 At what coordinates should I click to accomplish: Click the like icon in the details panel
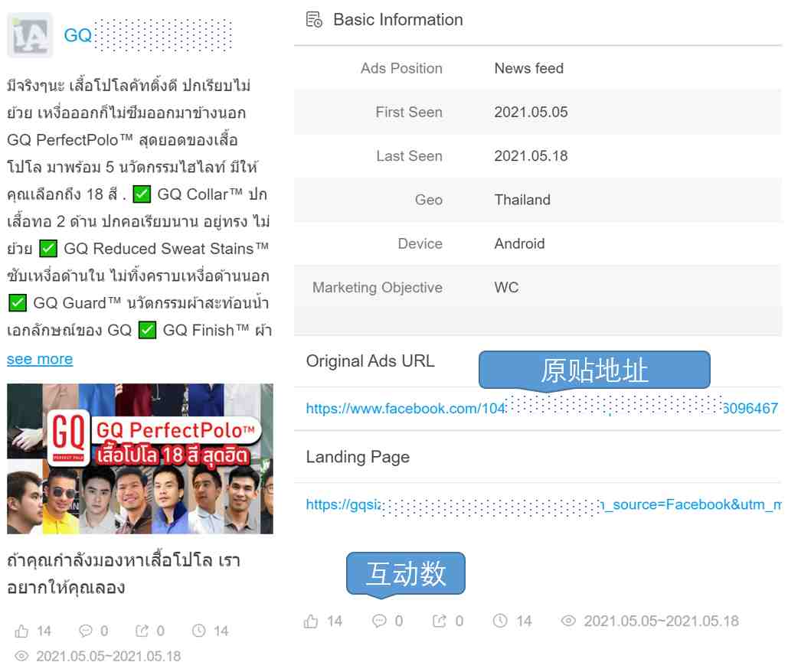[311, 621]
